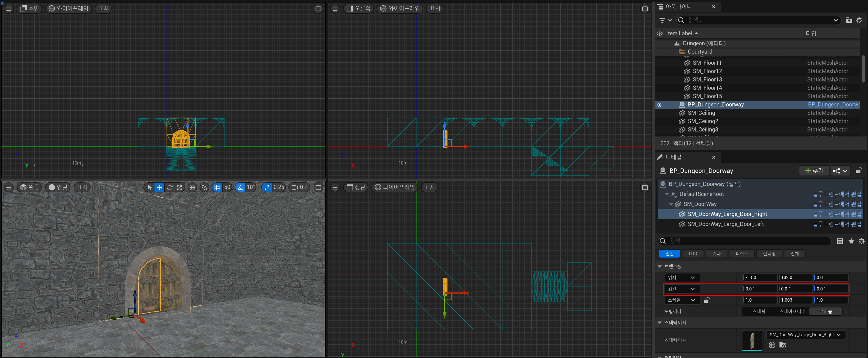The height and width of the screenshot is (358, 868).
Task: Click 블루프린트에서 편집 link for SM_DoorWay_Large_Door_Left
Action: click(836, 224)
